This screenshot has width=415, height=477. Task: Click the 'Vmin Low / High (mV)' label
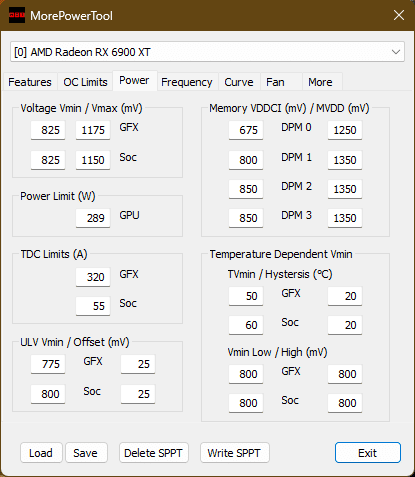click(277, 352)
